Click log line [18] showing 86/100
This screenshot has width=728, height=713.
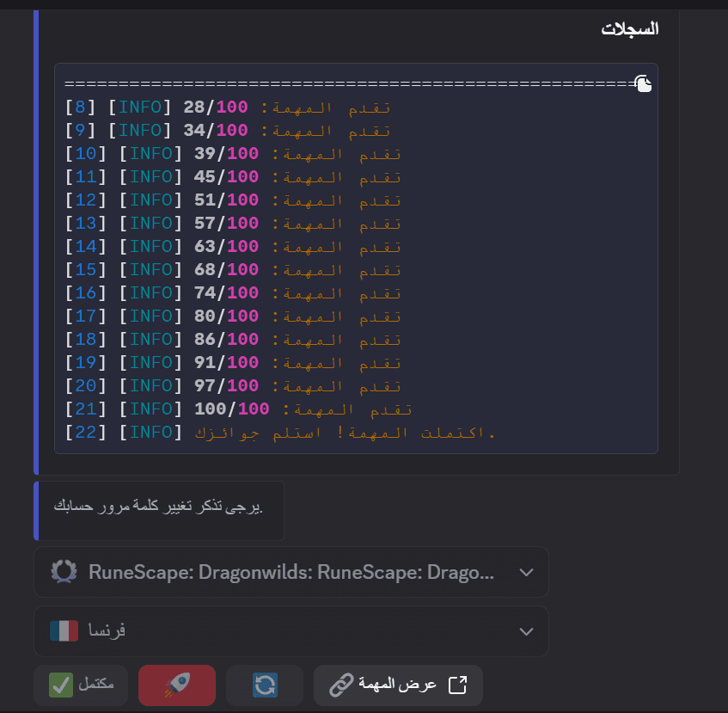click(x=233, y=340)
